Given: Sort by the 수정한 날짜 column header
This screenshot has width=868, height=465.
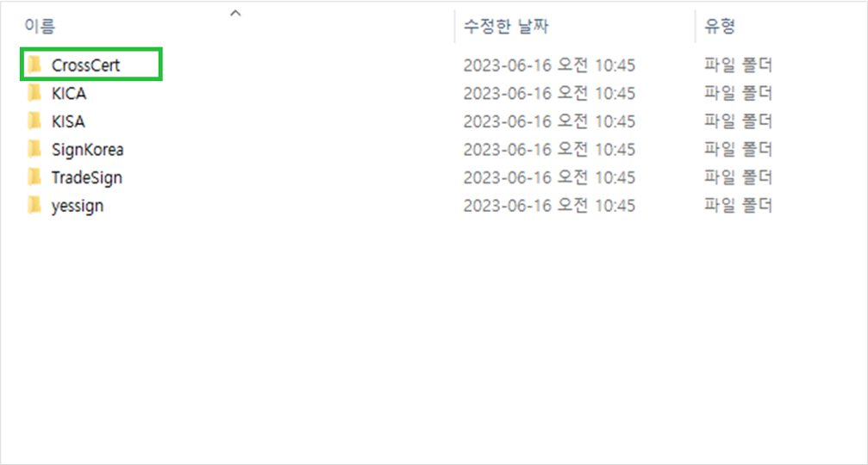Looking at the screenshot, I should click(x=506, y=26).
